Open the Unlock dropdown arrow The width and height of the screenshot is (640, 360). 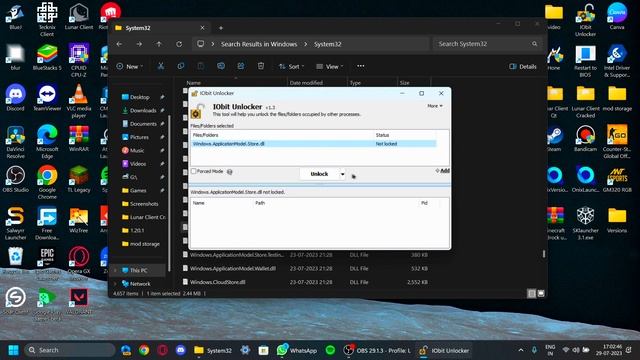click(x=342, y=174)
